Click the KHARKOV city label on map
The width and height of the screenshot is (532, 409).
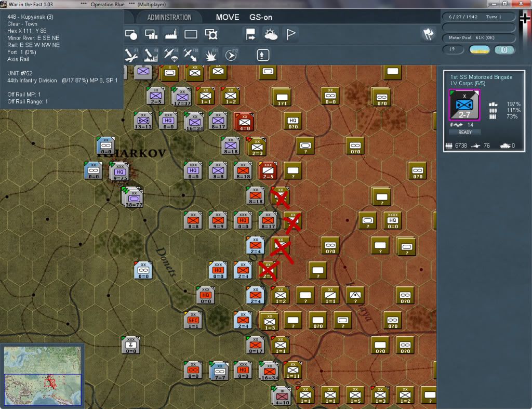pyautogui.click(x=131, y=153)
